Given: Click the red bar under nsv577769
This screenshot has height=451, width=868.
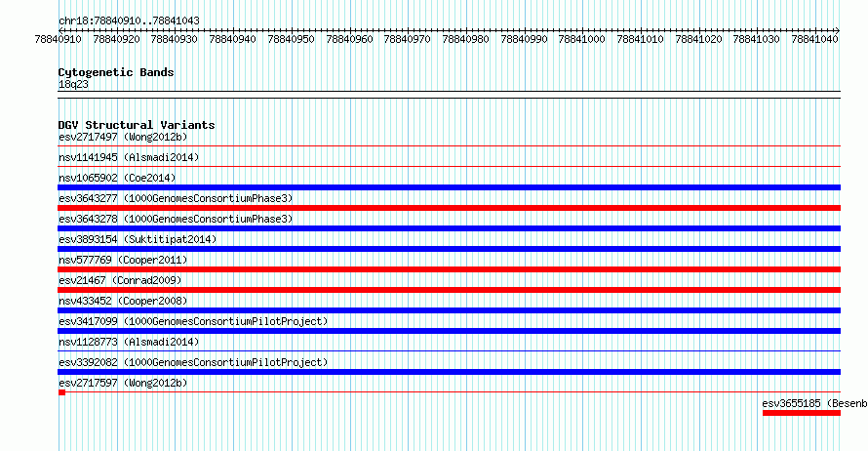Looking at the screenshot, I should pos(450,269).
